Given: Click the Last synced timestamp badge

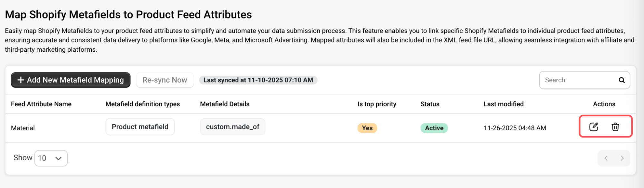Looking at the screenshot, I should [258, 80].
